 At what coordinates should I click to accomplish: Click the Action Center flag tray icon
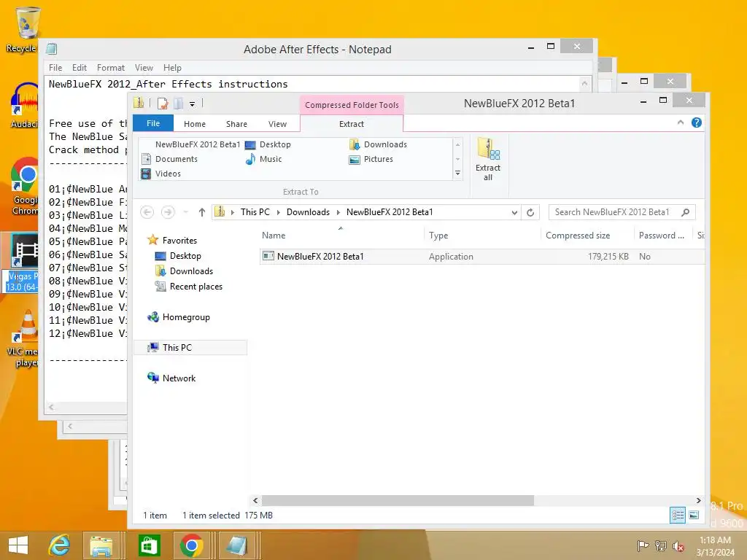[x=643, y=546]
